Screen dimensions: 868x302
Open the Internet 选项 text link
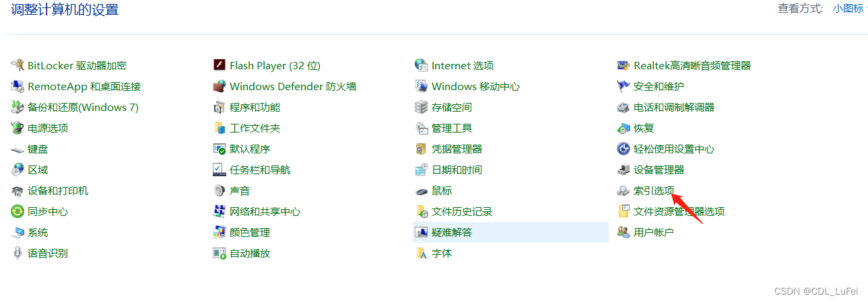point(463,65)
